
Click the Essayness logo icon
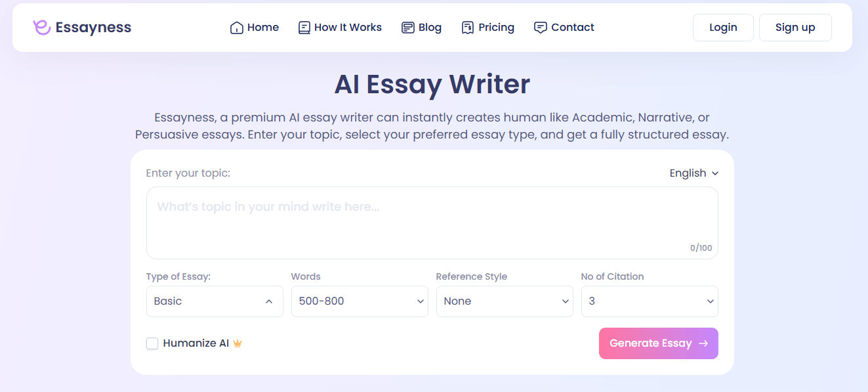[x=41, y=27]
